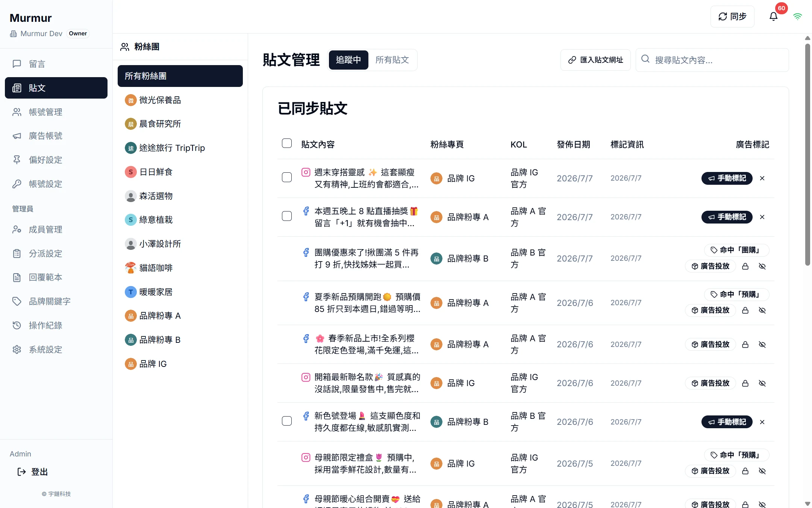This screenshot has height=508, width=812.
Task: Open 帳號管理 in the sidebar
Action: coord(56,112)
